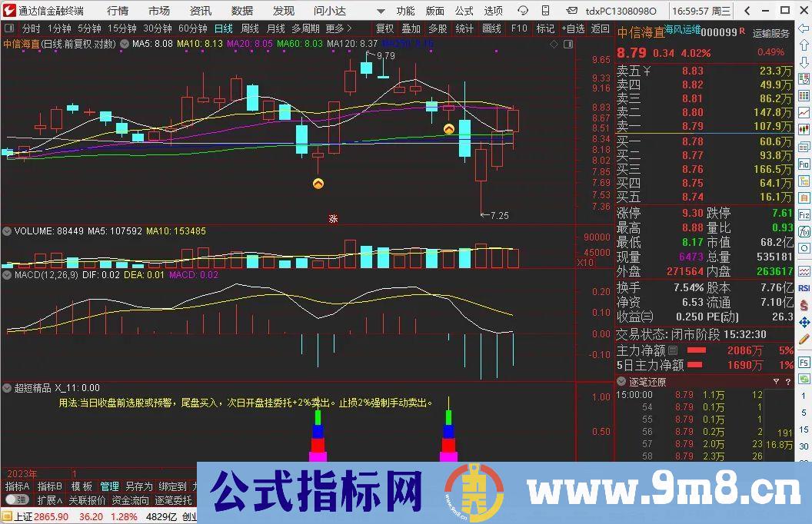The width and height of the screenshot is (812, 524).
Task: Open the 多周期 multi-period view
Action: (306, 28)
